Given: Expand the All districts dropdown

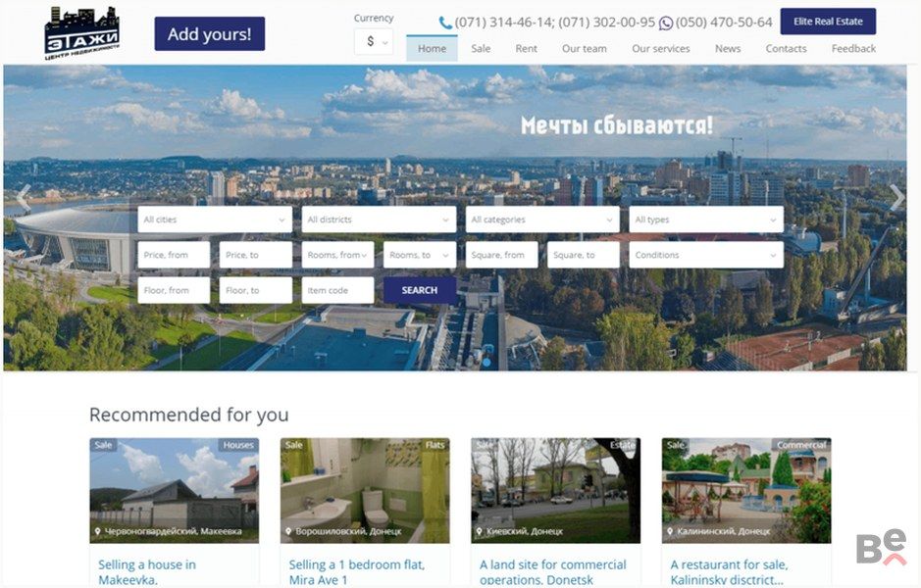Looking at the screenshot, I should pos(379,220).
